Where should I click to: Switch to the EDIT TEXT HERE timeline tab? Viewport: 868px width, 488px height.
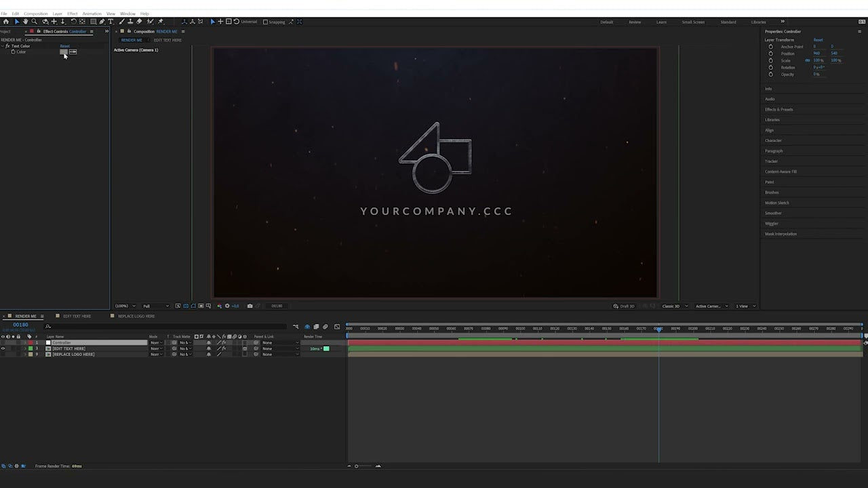(x=77, y=316)
